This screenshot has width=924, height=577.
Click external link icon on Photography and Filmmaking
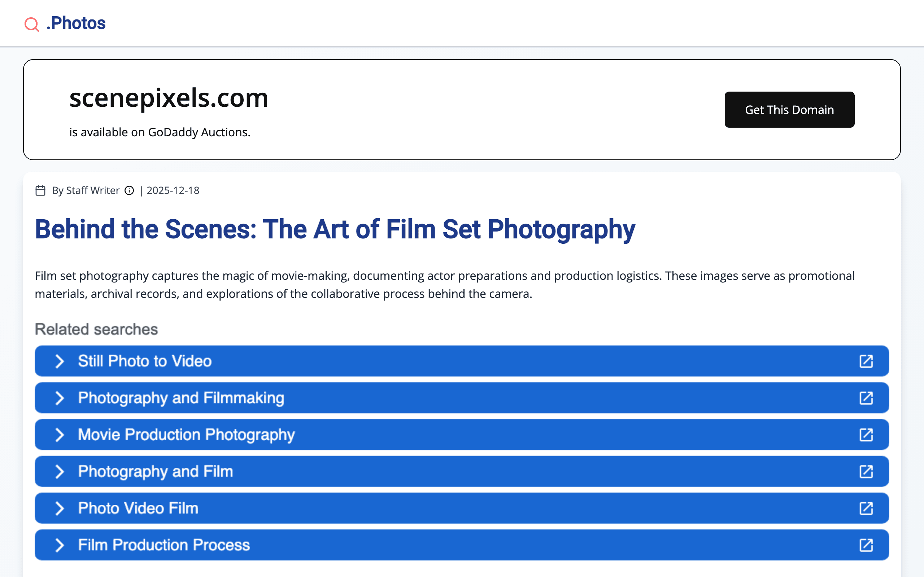(x=866, y=398)
